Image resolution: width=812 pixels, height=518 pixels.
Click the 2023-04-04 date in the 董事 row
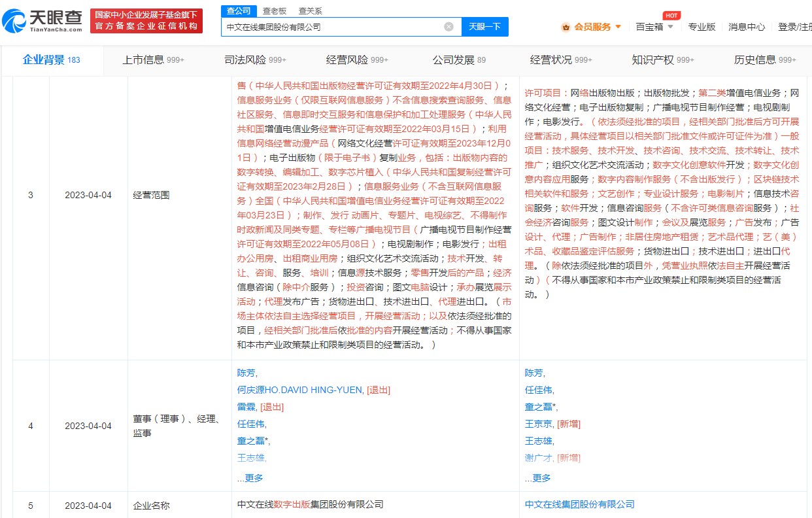tap(88, 426)
